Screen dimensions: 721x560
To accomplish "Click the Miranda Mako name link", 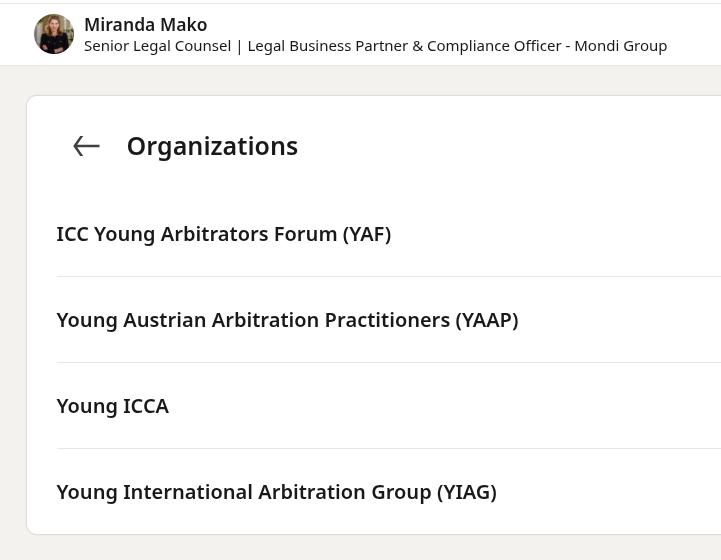I will pyautogui.click(x=145, y=24).
